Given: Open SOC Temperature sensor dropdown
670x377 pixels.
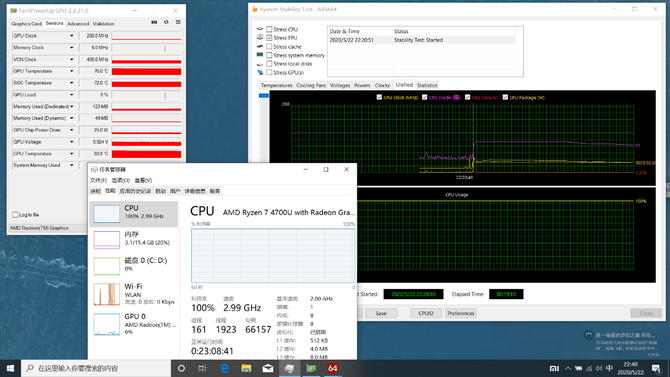Looking at the screenshot, I should [x=72, y=83].
